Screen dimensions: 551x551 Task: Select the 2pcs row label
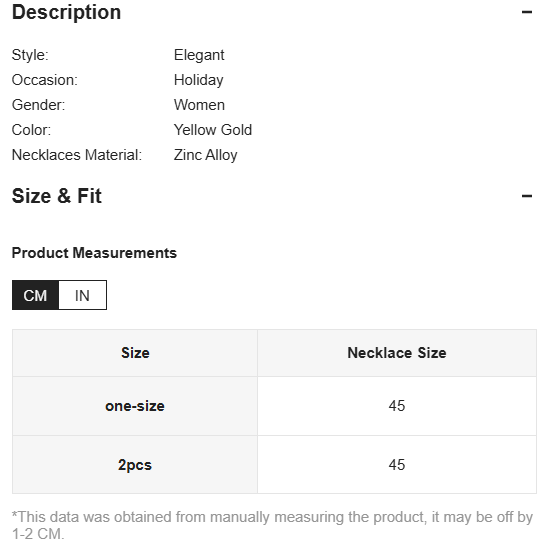[135, 465]
